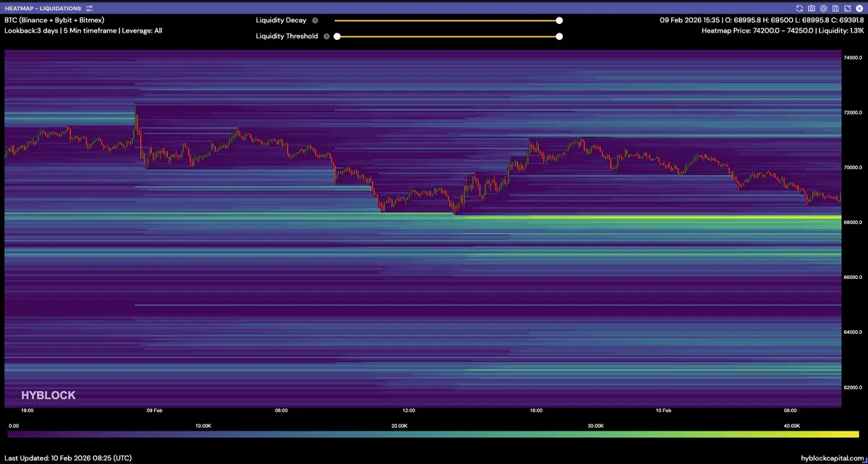Screen dimensions: 868x464
Task: Click the Lookback 3 days timeframe text
Action: click(x=83, y=31)
